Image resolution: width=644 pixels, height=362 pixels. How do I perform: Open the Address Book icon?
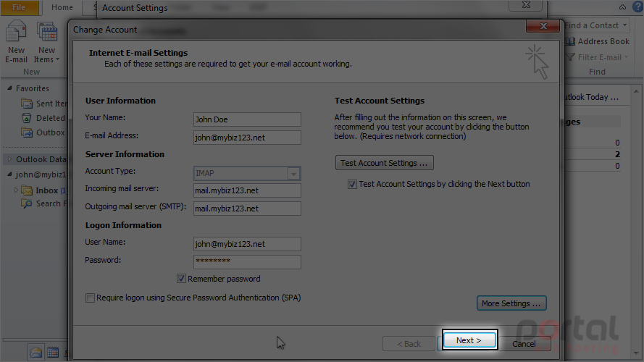[x=570, y=41]
